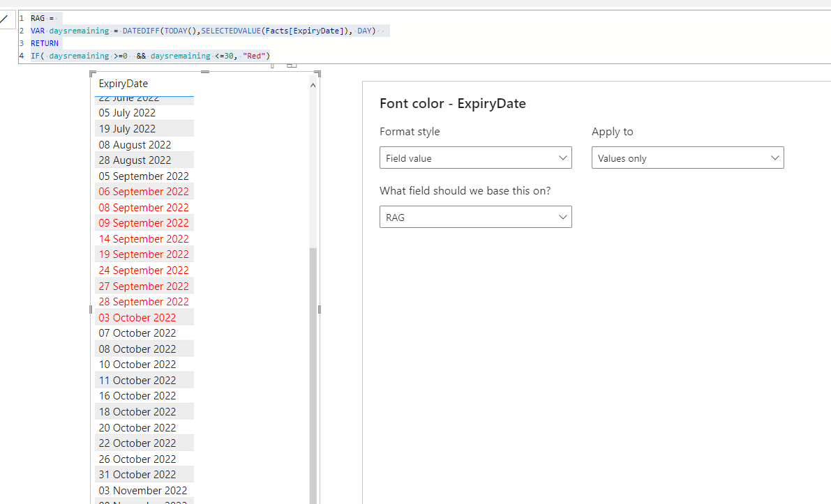Viewport: 831px width, 504px height.
Task: Click the table's vertical scrollbar thumb
Action: 313,375
